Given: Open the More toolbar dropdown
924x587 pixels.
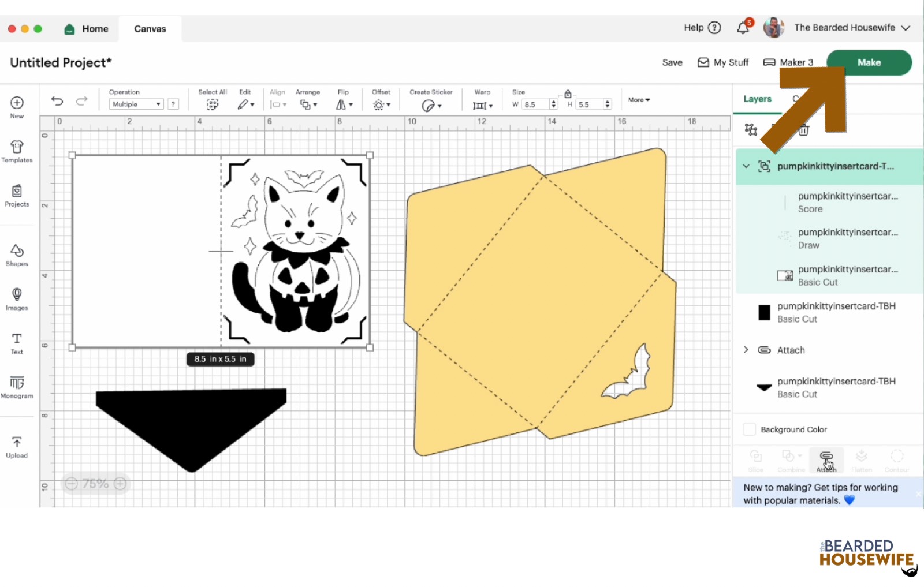Looking at the screenshot, I should (639, 100).
